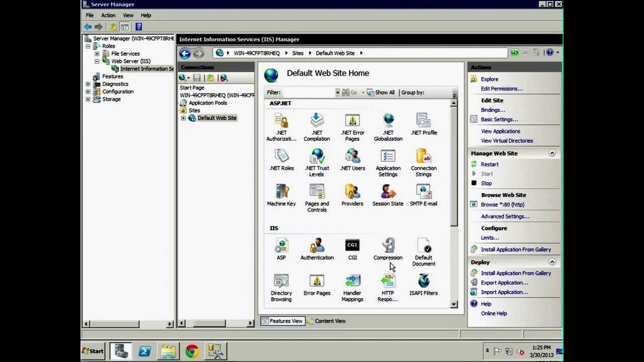
Task: Open IIS Error Pages feature
Action: [x=316, y=285]
